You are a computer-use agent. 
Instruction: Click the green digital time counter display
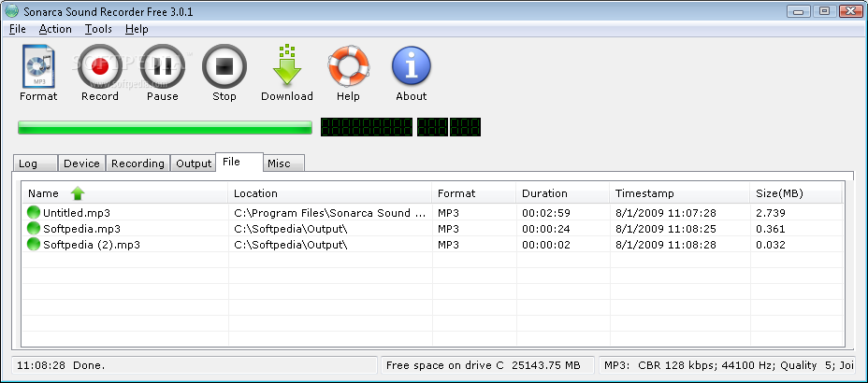point(400,127)
